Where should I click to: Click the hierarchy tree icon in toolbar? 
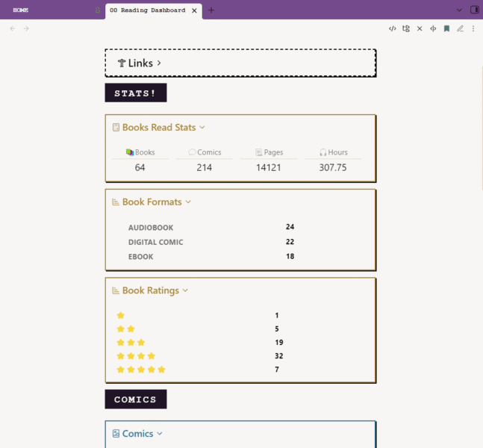pyautogui.click(x=406, y=28)
